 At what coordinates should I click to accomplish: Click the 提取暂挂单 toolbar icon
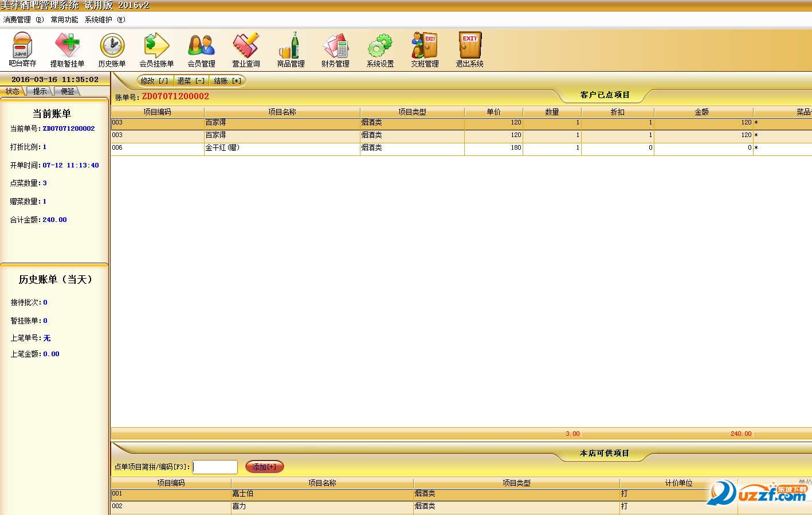[x=67, y=49]
